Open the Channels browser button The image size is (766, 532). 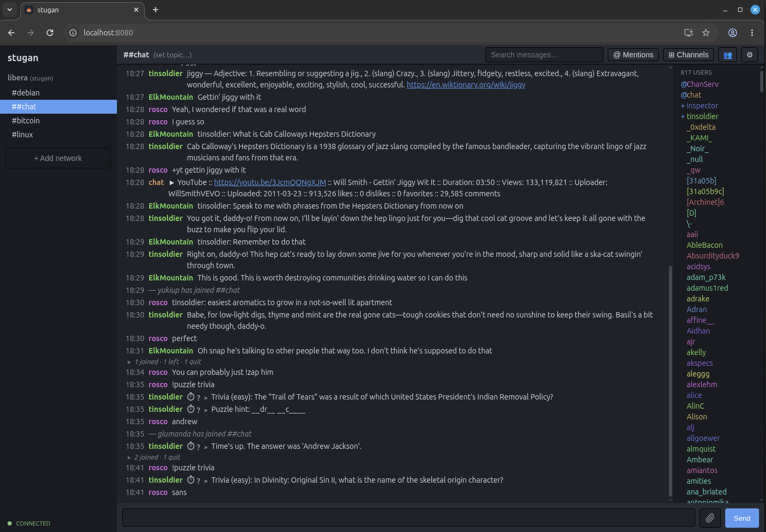pos(688,55)
